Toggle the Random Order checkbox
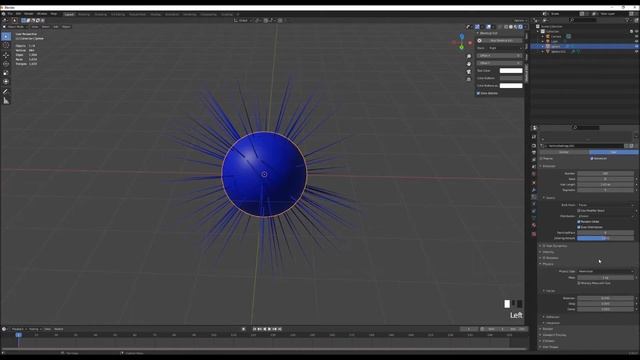 [x=579, y=222]
